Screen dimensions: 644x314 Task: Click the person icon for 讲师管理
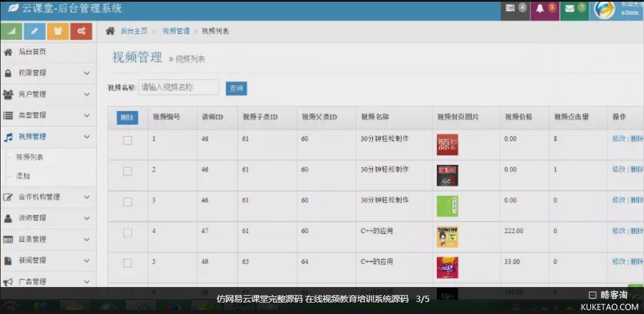pyautogui.click(x=8, y=219)
